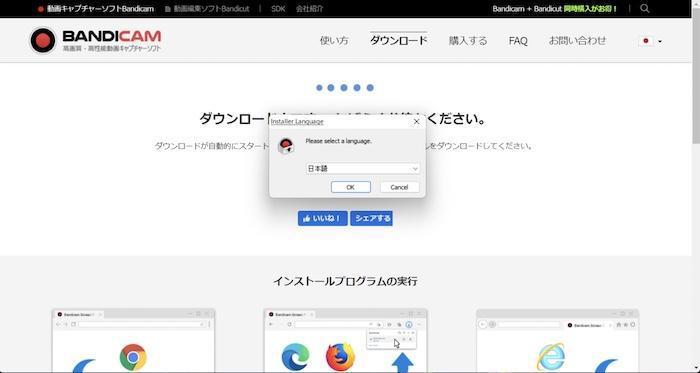Close the Installer Language dialog
The height and width of the screenshot is (373, 700).
pyautogui.click(x=416, y=121)
